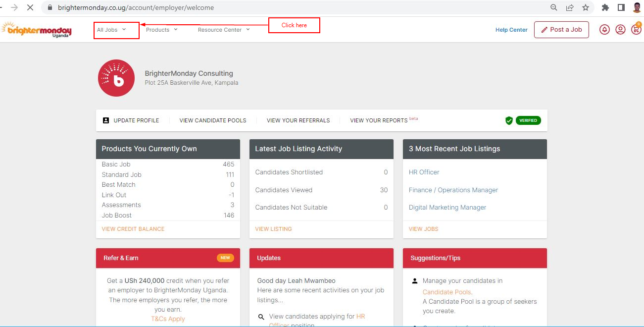Click the BrighterMonday Consulting company name
Viewport: 644px width, 327px height.
(x=189, y=73)
